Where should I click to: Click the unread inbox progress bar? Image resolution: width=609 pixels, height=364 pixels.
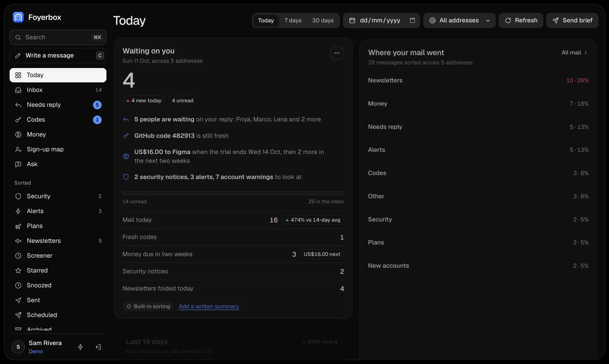click(233, 193)
